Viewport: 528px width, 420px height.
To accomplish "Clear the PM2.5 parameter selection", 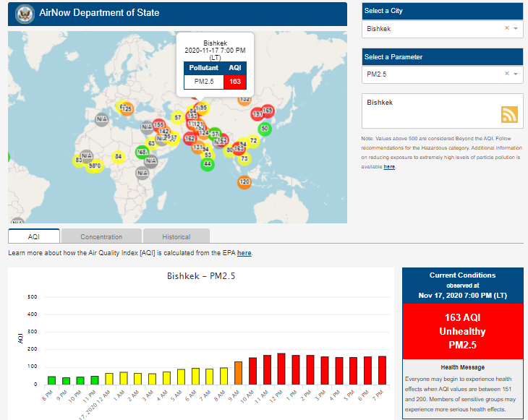I will pos(506,74).
